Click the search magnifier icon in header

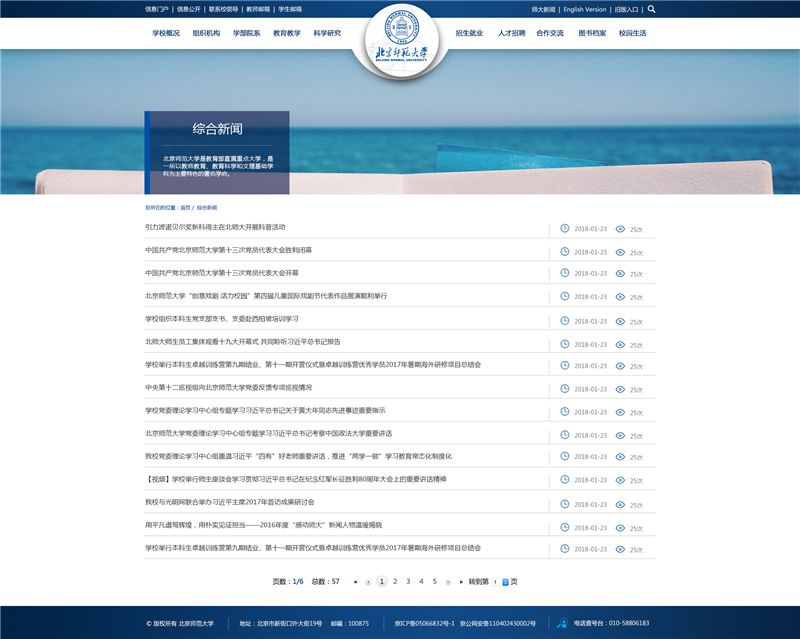coord(652,9)
